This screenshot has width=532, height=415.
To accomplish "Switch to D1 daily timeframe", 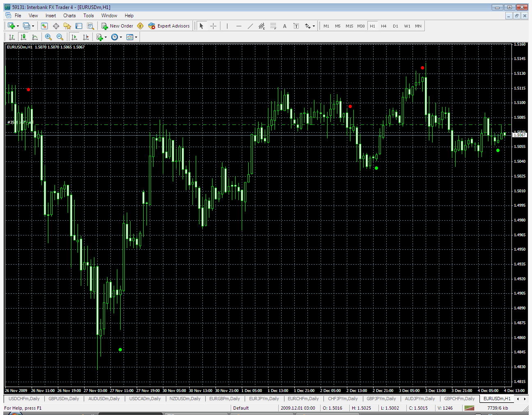I will 395,26.
